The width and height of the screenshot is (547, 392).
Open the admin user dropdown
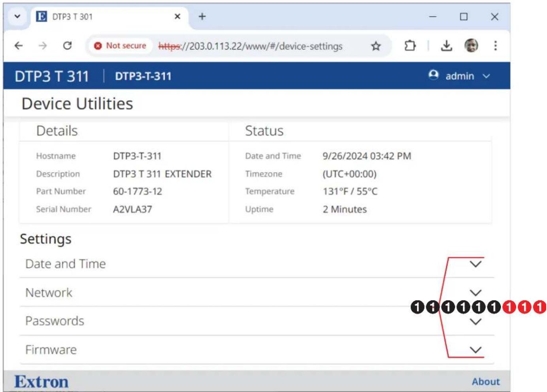click(x=460, y=76)
